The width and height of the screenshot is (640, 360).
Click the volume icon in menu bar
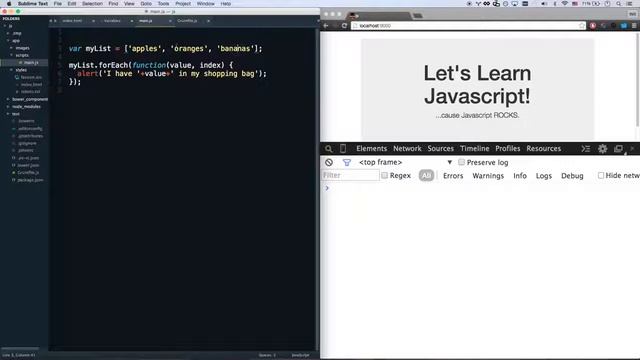coord(544,4)
